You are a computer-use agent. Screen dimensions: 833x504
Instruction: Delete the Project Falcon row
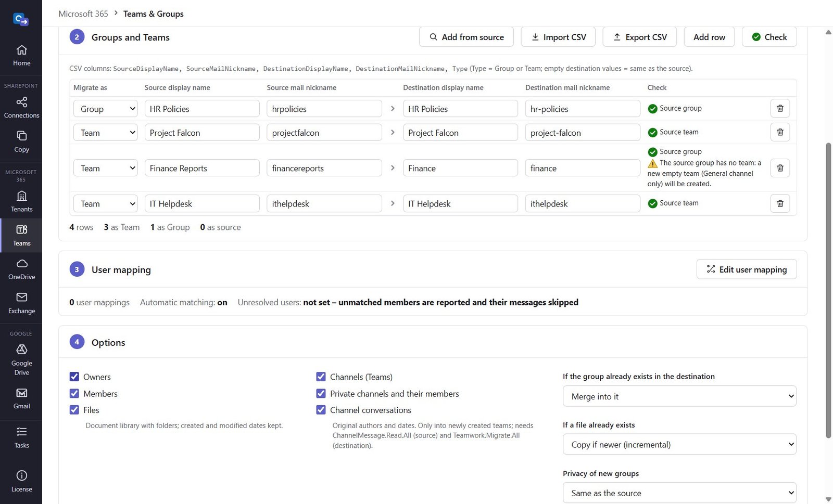(780, 132)
